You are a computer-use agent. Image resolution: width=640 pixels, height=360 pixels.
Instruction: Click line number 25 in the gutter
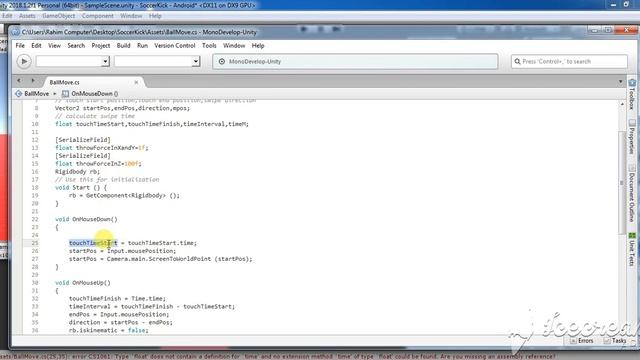pyautogui.click(x=35, y=243)
